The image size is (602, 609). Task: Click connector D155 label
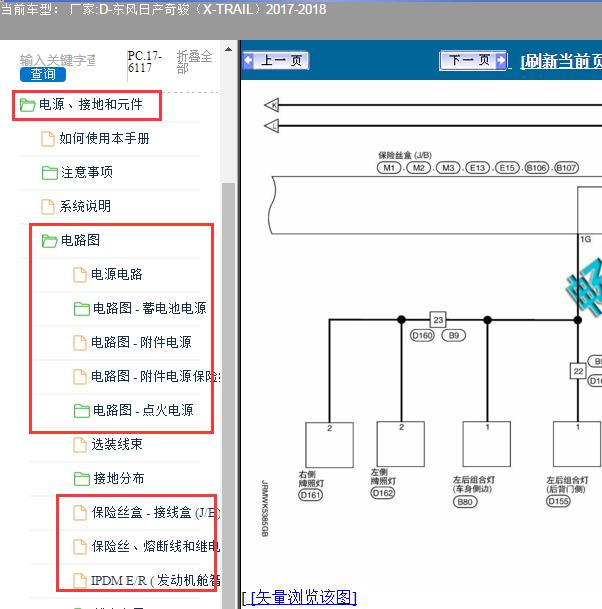[x=558, y=501]
